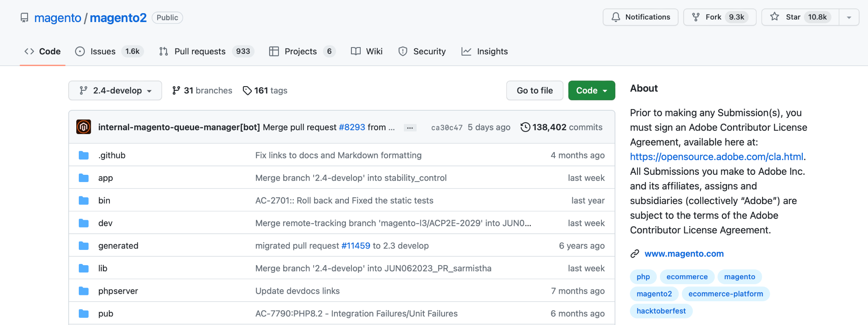Switch to the Issues tab
This screenshot has height=325, width=868.
[x=109, y=51]
